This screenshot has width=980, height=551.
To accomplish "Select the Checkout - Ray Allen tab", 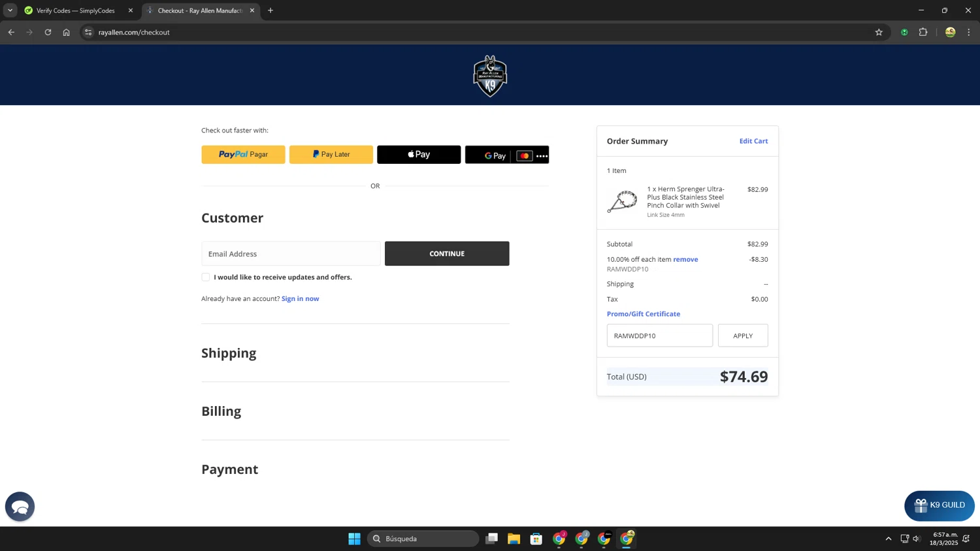I will (201, 10).
